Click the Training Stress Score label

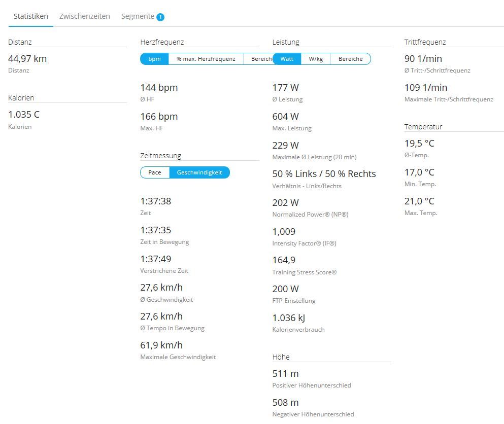point(304,272)
